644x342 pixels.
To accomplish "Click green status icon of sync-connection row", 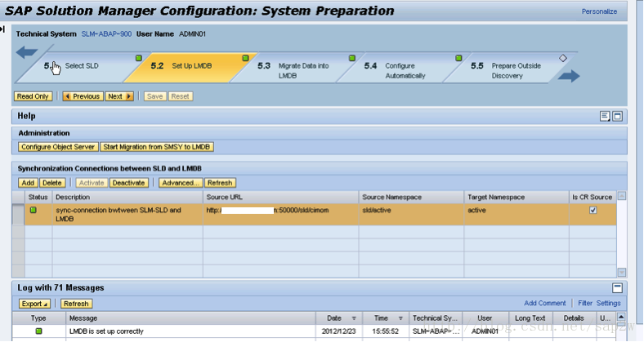I will tap(34, 210).
